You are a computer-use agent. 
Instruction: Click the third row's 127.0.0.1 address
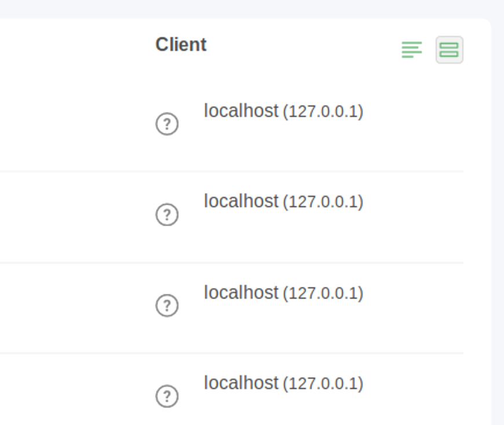323,293
